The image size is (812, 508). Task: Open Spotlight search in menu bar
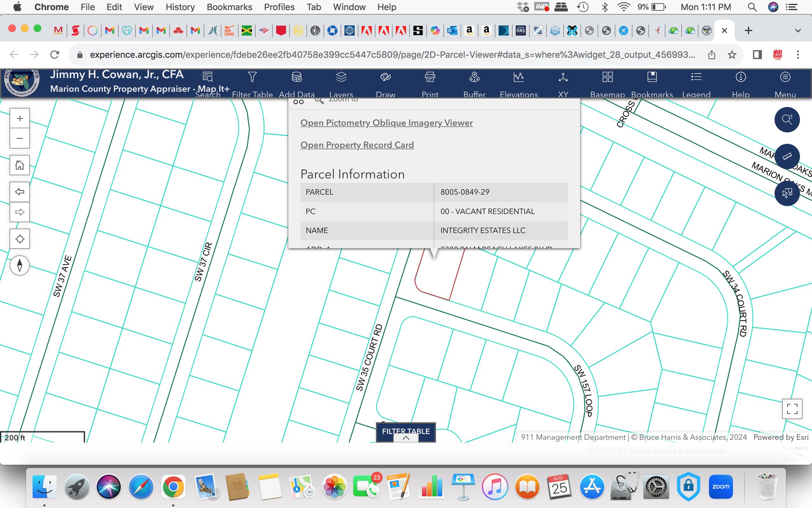(x=752, y=7)
